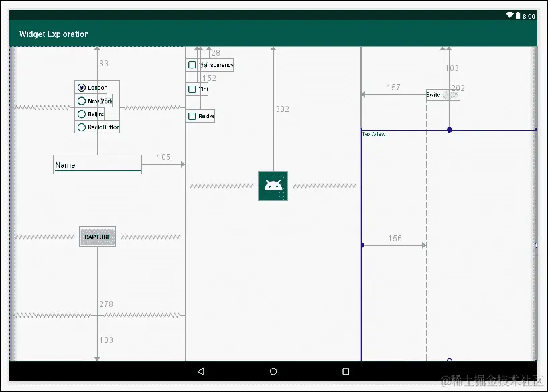This screenshot has width=548, height=392.
Task: Tap the Android back navigation icon
Action: [x=201, y=371]
